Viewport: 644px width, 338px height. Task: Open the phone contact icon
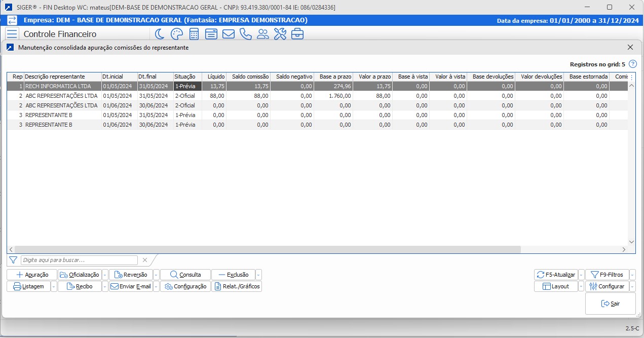point(246,34)
